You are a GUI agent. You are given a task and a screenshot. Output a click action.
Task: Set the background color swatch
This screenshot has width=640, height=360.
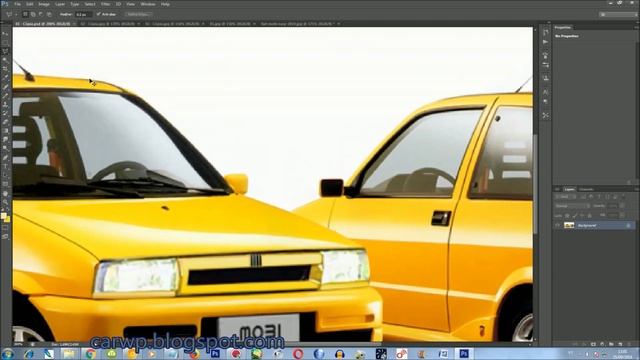point(7,220)
